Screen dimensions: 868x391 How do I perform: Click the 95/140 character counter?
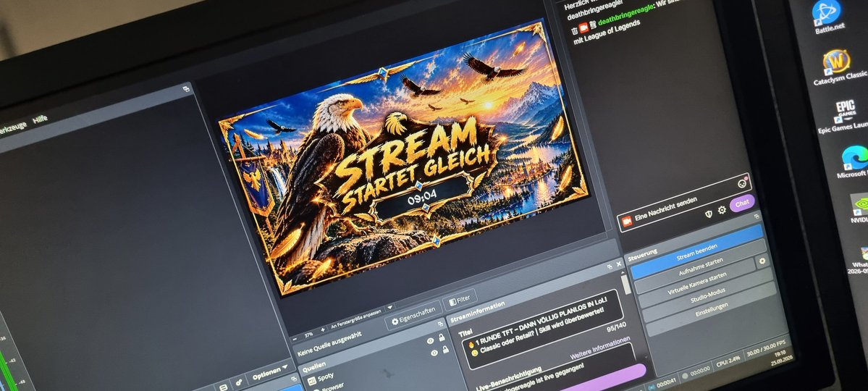click(x=616, y=326)
